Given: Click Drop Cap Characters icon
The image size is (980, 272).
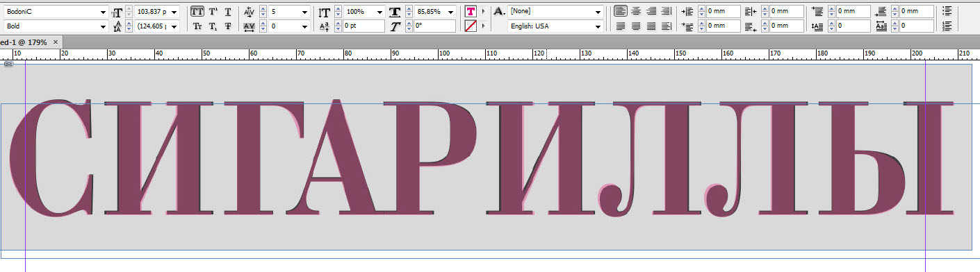Looking at the screenshot, I should 881,26.
